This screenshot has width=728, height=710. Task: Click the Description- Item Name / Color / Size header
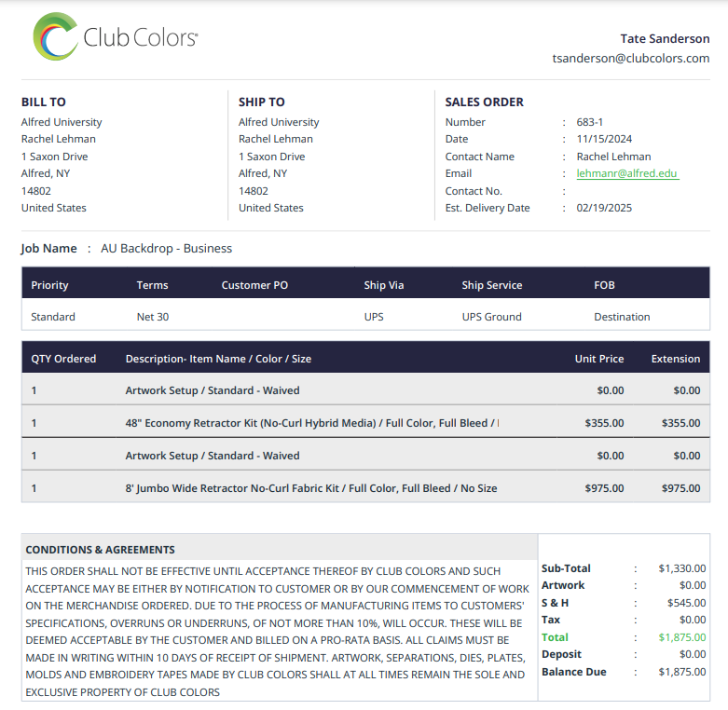click(x=218, y=359)
